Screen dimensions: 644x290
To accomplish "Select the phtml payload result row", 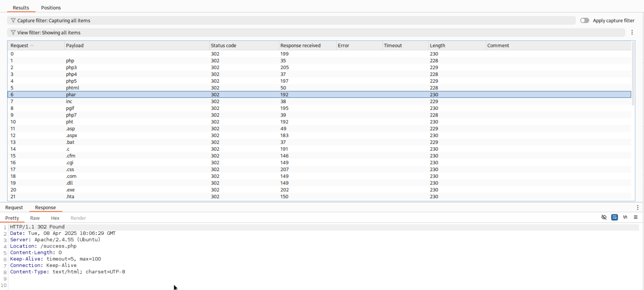I will [x=72, y=88].
